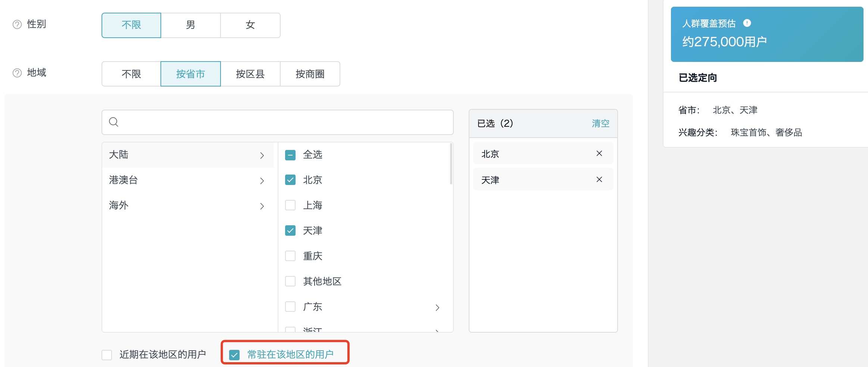Select gender option 不限

(131, 25)
